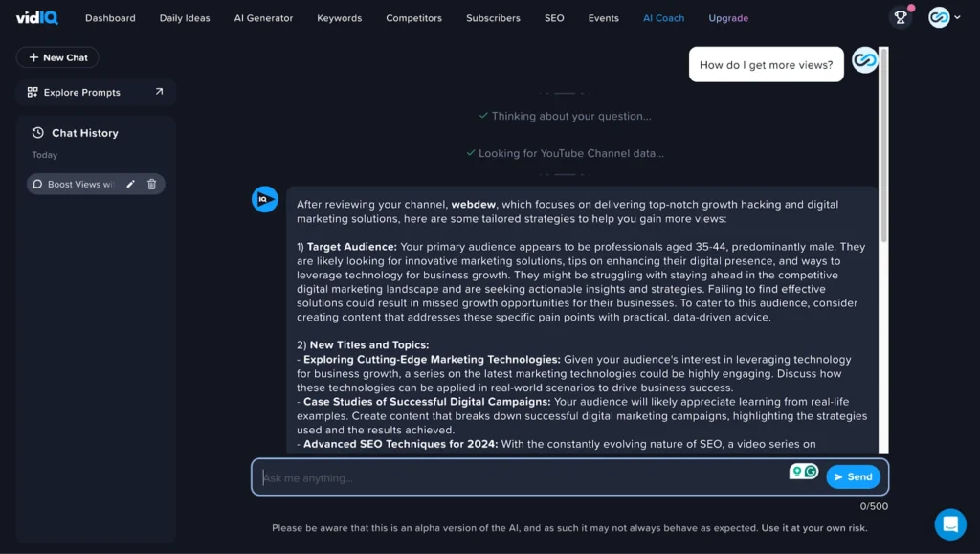
Task: Click the Grammarly icon in input
Action: pyautogui.click(x=812, y=472)
